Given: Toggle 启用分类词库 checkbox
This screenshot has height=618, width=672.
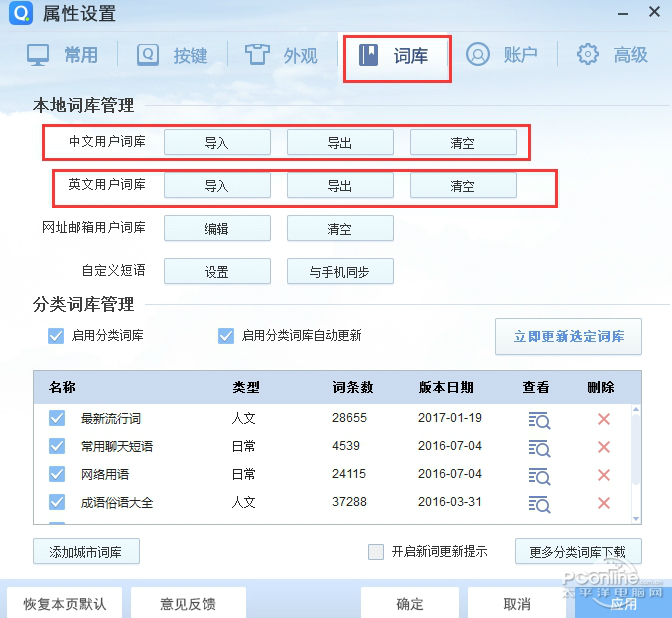Looking at the screenshot, I should click(x=56, y=336).
